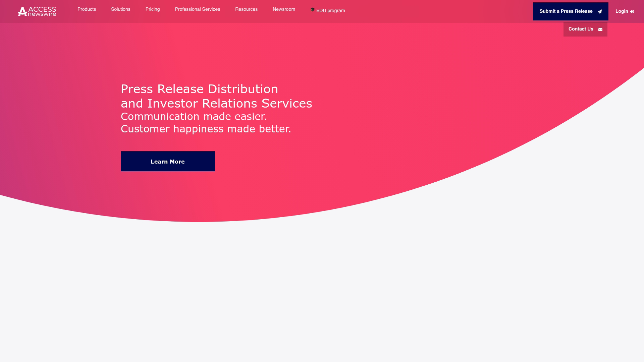Viewport: 644px width, 362px height.
Task: Open the Products menu
Action: 87,9
